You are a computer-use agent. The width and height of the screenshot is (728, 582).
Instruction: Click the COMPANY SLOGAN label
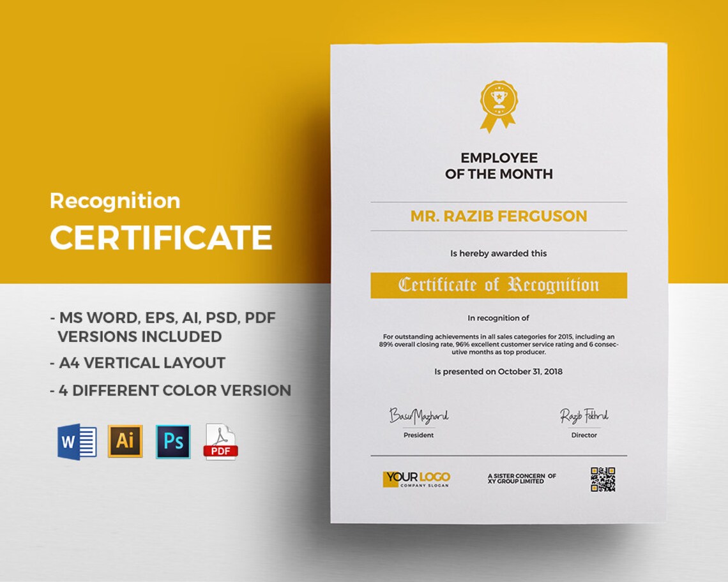[425, 485]
